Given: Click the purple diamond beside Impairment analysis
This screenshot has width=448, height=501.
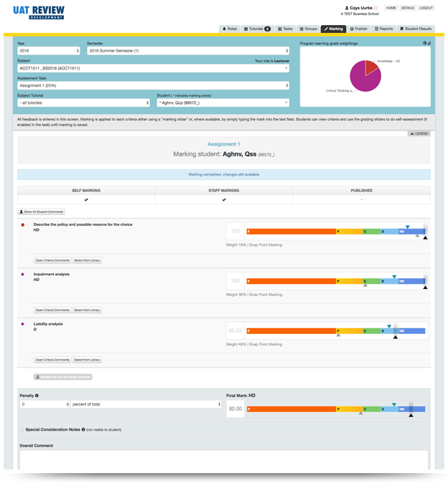Looking at the screenshot, I should coord(23,275).
